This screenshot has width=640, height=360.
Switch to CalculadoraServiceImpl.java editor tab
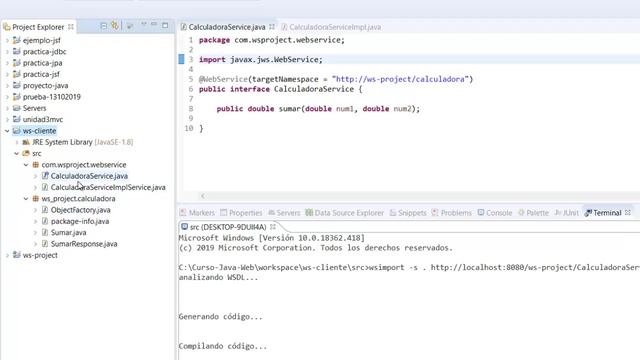[x=335, y=27]
